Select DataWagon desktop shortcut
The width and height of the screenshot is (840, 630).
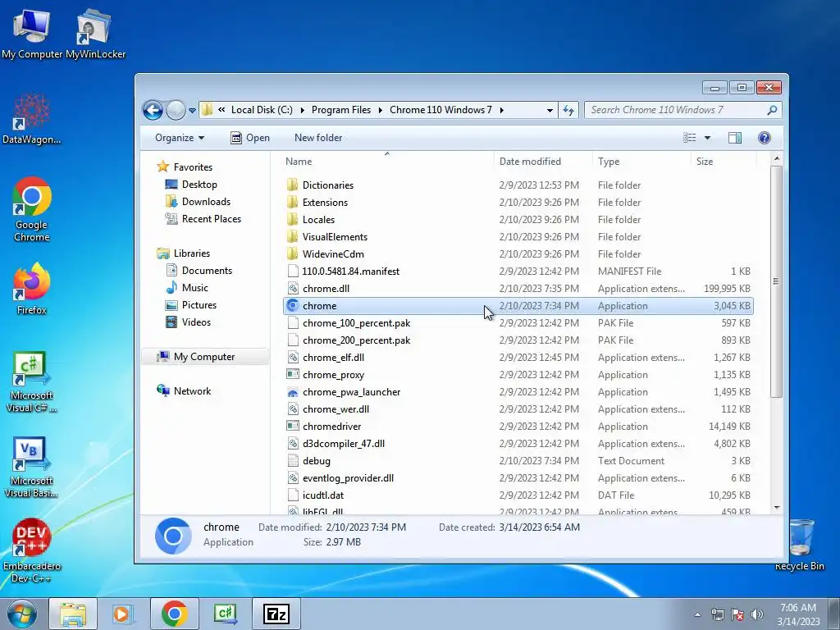click(x=32, y=119)
